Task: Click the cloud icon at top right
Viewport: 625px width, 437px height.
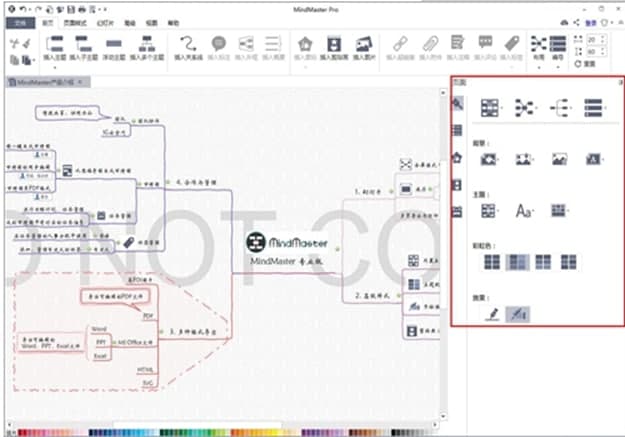Action: point(564,23)
